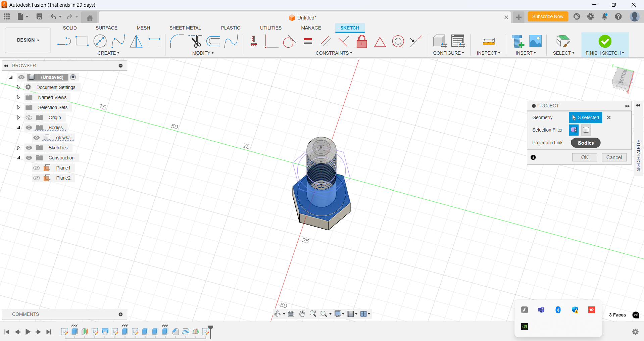
Task: Open the Windows Security tray icon
Action: click(x=575, y=310)
